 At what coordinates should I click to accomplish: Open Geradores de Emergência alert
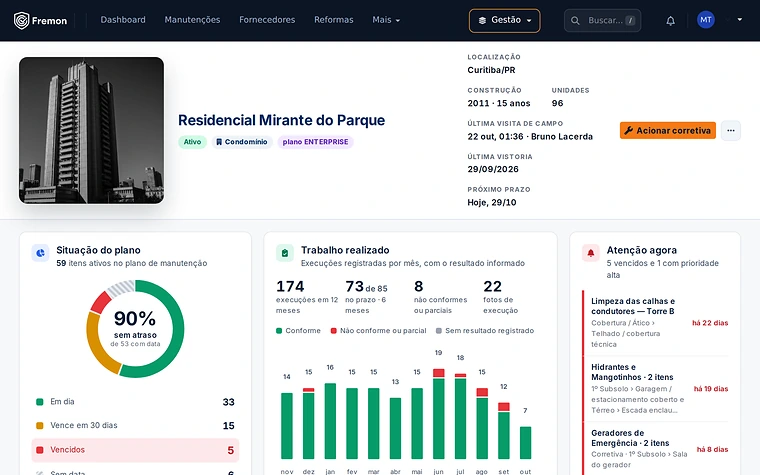[x=656, y=449]
